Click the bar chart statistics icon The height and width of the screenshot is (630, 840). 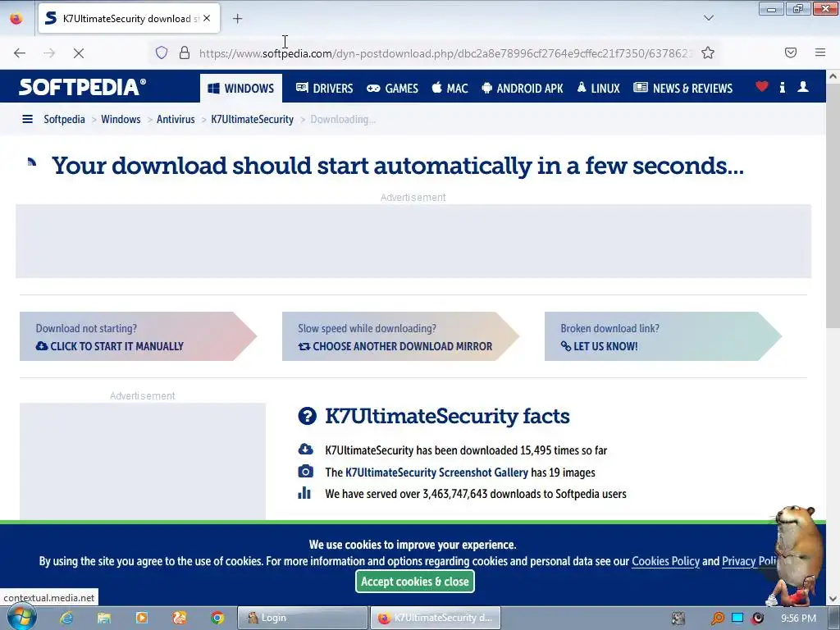coord(304,493)
